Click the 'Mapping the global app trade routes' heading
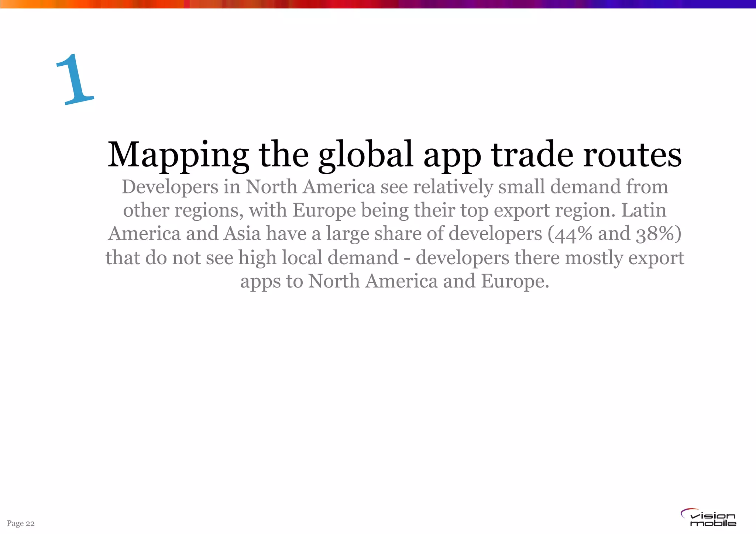756x534 pixels. (x=395, y=156)
